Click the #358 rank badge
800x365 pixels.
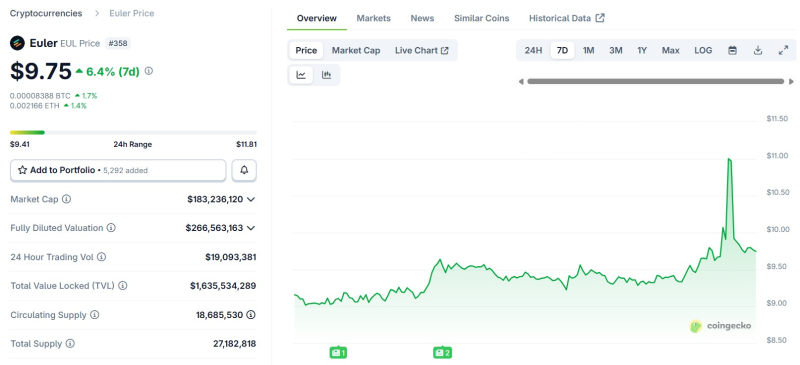[118, 43]
